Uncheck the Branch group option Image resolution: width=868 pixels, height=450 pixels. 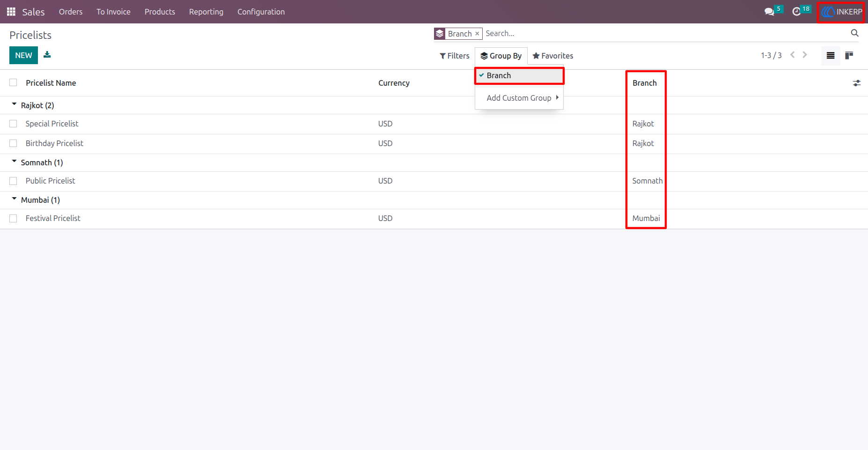[x=519, y=75]
